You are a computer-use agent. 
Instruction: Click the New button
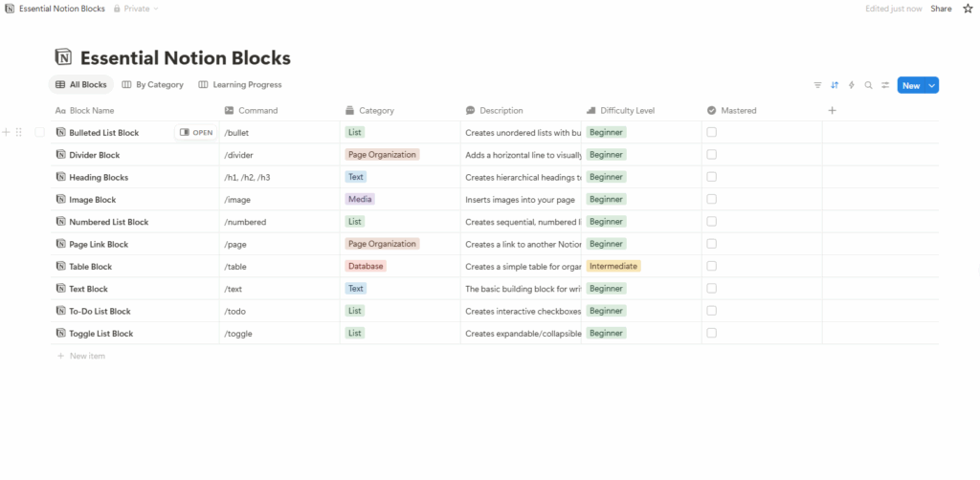pos(911,85)
